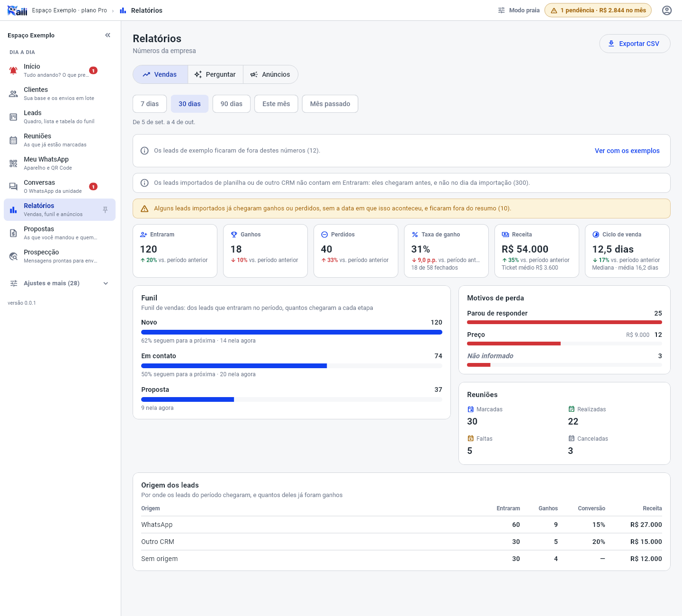Select the Este mês period

tap(276, 104)
